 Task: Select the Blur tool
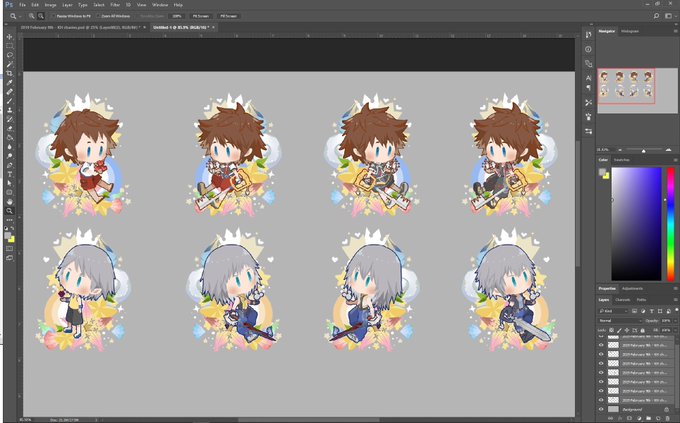click(10, 147)
